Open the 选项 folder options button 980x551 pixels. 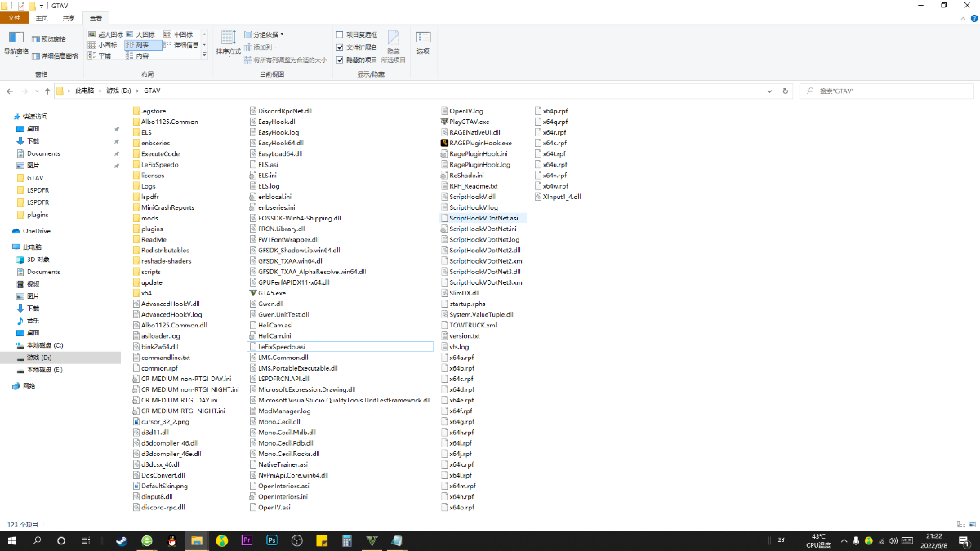(x=423, y=43)
